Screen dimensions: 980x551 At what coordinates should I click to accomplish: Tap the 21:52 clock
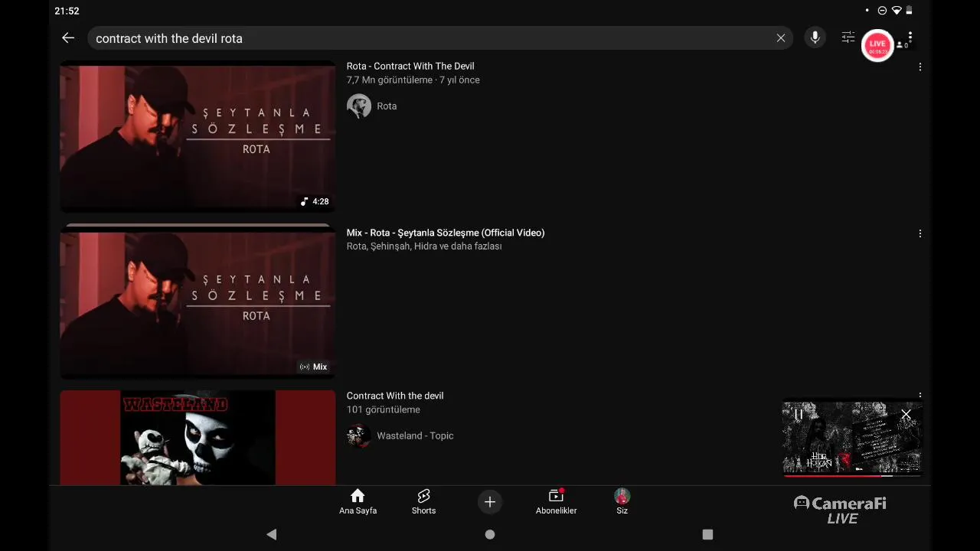click(x=67, y=11)
